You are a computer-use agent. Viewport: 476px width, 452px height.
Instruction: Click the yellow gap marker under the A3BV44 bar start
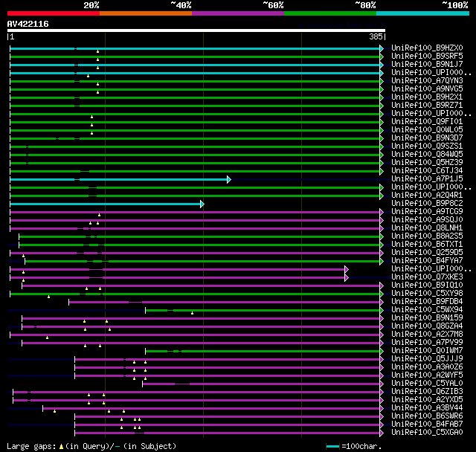[x=54, y=411]
